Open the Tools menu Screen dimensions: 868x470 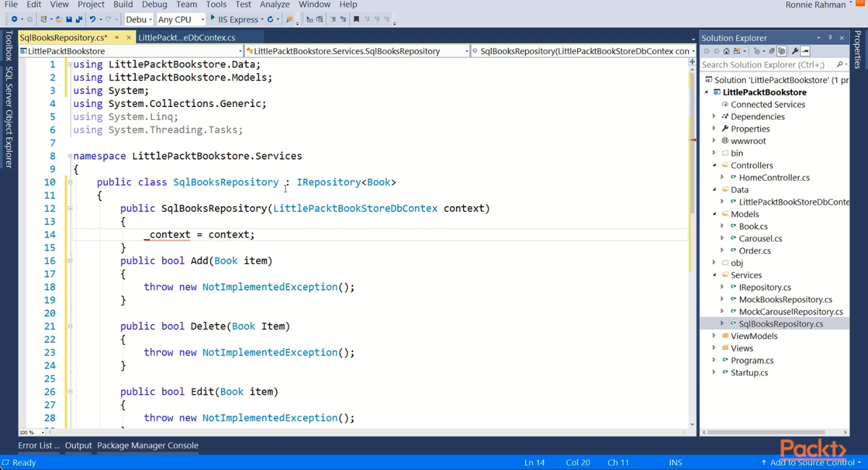pos(216,4)
